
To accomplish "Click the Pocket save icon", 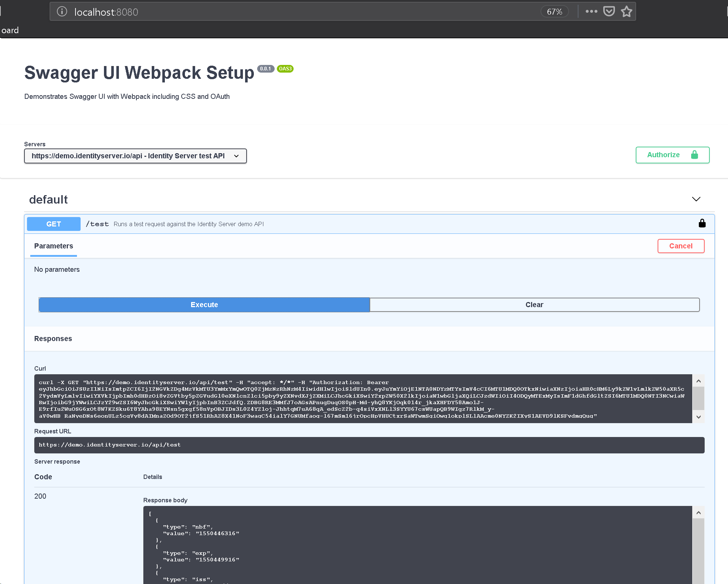I will click(609, 12).
